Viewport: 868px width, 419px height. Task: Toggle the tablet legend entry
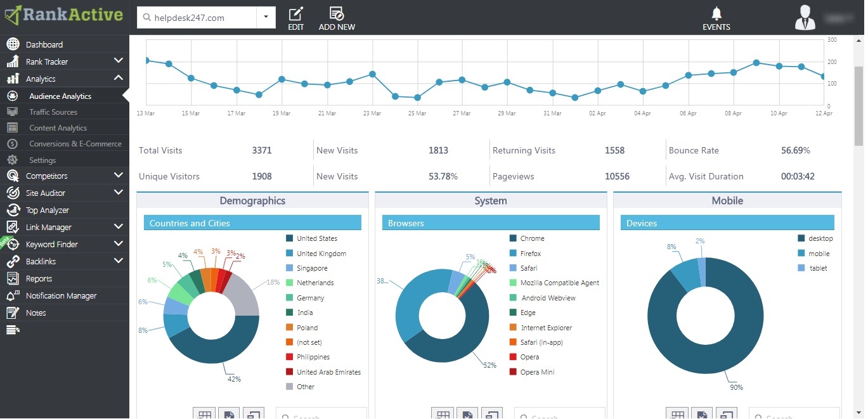(812, 268)
